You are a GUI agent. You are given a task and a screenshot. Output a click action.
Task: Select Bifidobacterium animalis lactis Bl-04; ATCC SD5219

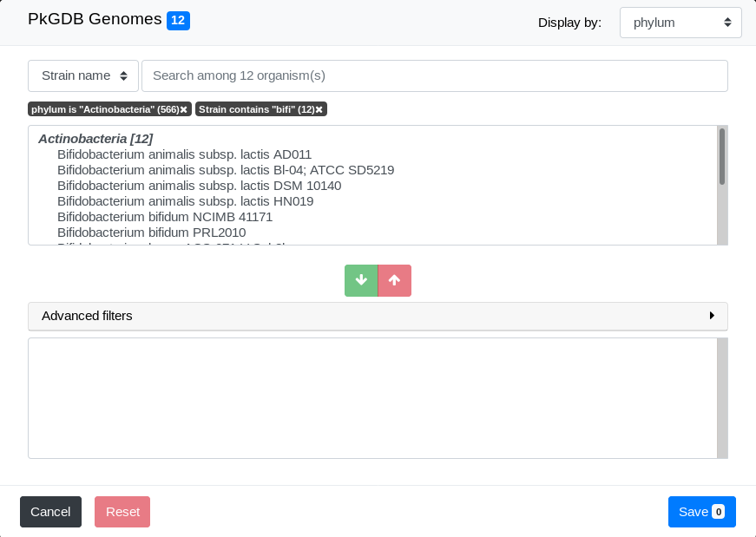pyautogui.click(x=226, y=170)
